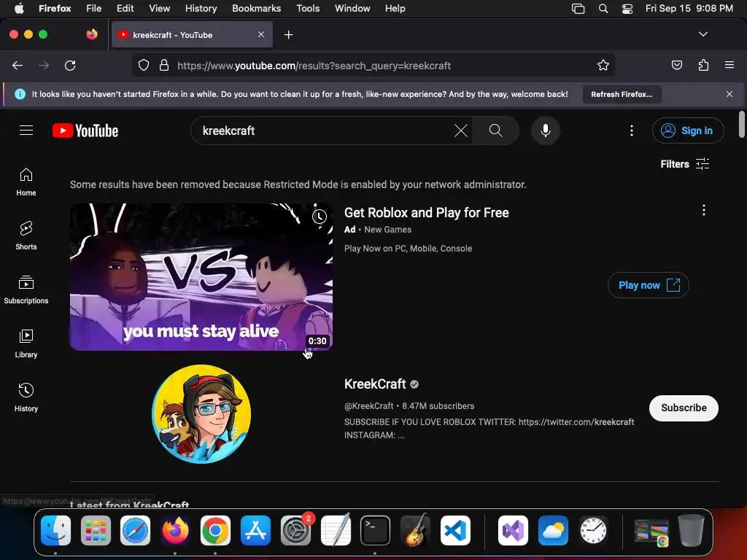Screen dimensions: 747x560
Task: Click the watch later clock on ad thumbnail
Action: click(320, 217)
